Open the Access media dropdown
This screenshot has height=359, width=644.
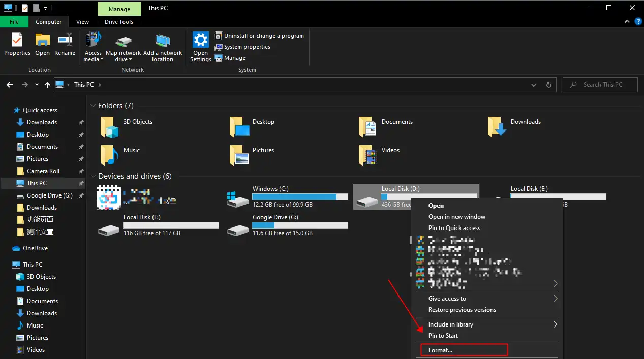tap(93, 47)
